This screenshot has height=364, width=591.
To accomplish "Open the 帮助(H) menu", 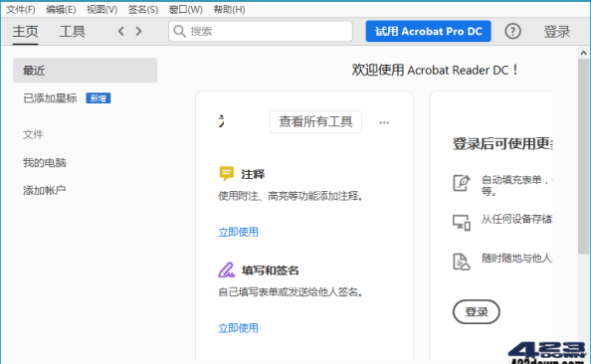I will tap(230, 9).
